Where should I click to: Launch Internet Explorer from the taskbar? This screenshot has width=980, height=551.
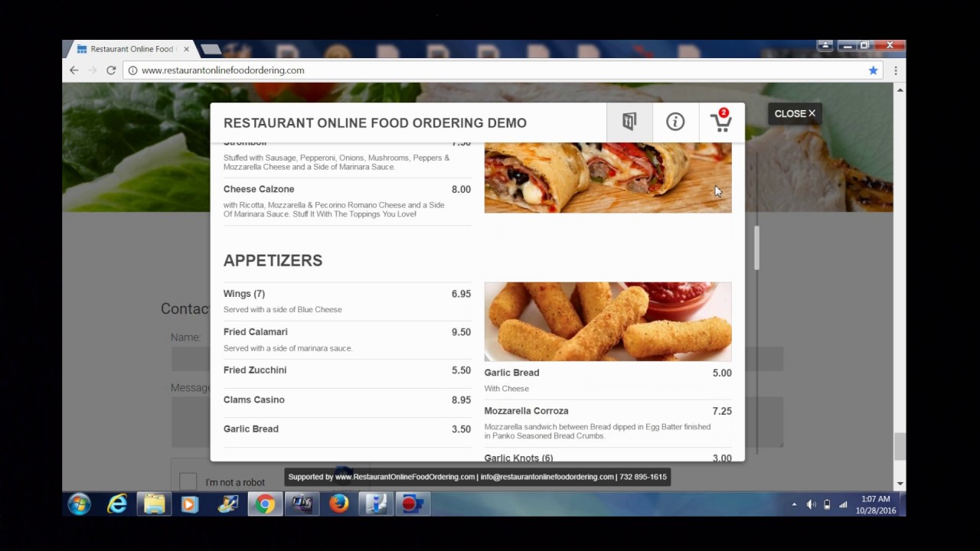pos(117,504)
